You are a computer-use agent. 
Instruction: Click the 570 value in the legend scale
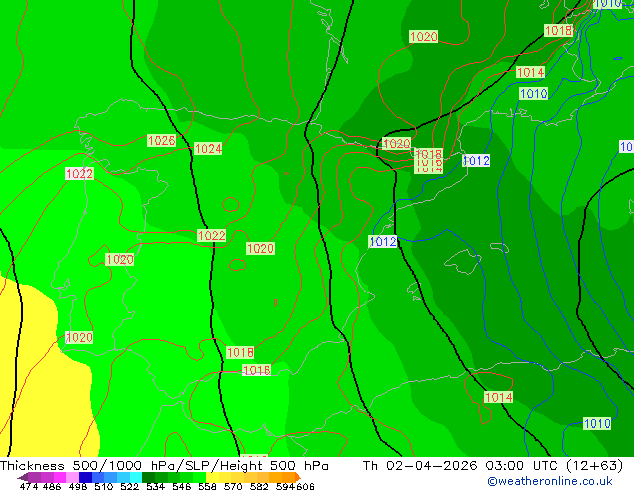[x=233, y=486]
